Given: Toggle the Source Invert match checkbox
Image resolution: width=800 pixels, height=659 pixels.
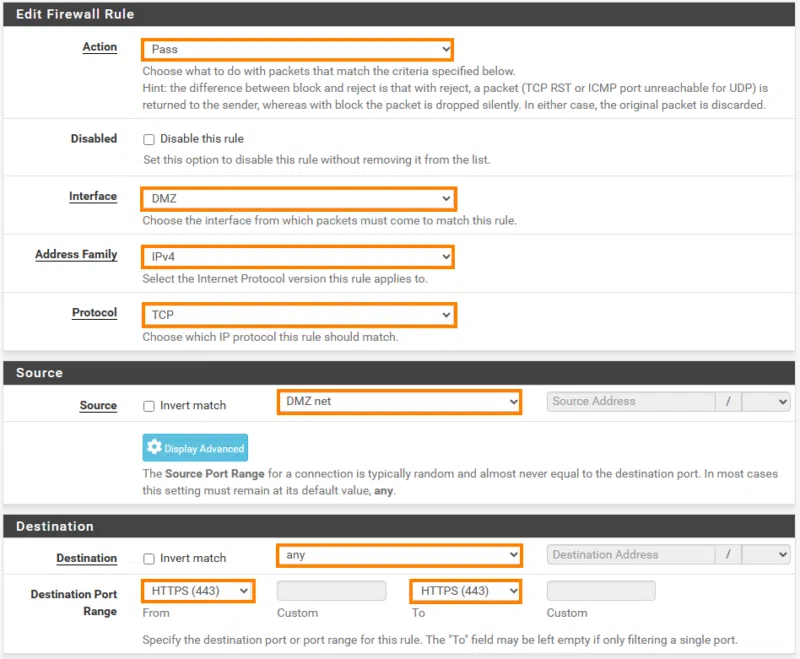Looking at the screenshot, I should pyautogui.click(x=149, y=406).
